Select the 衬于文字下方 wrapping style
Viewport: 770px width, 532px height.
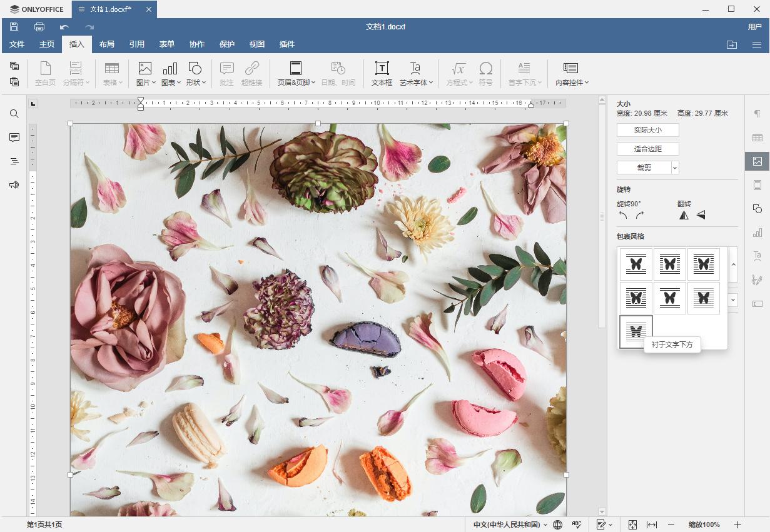click(x=636, y=331)
